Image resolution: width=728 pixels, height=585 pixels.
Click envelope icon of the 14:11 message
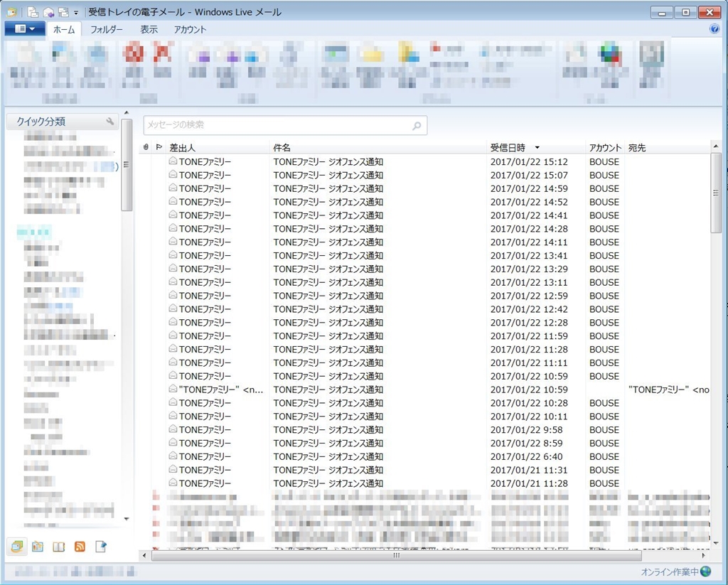[x=173, y=242]
